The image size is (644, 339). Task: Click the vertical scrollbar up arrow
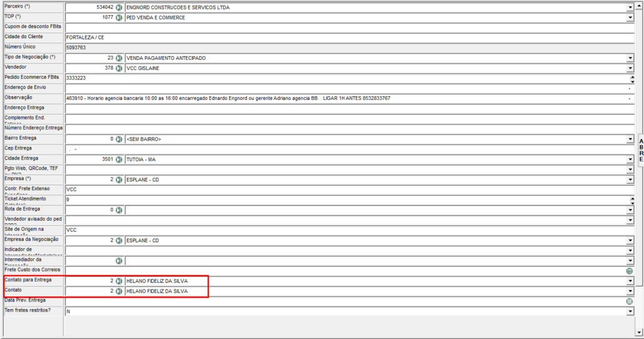tap(639, 6)
